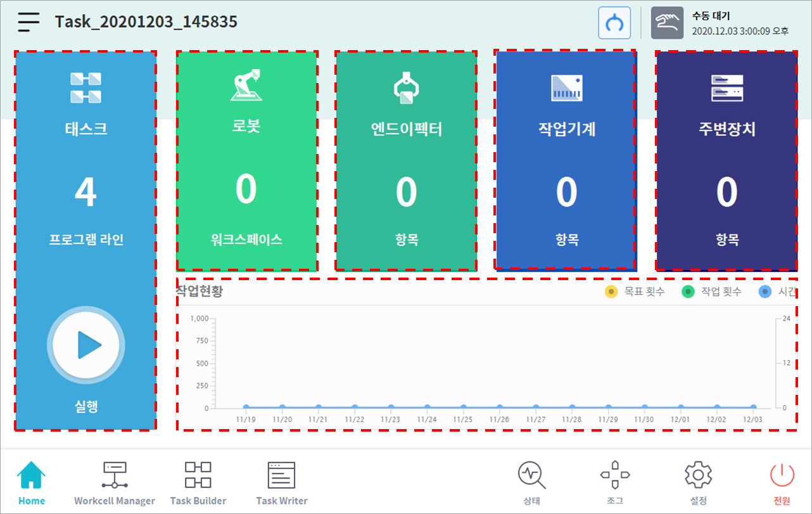Open the 엔드이펙터 tile
812x514 pixels.
406,161
